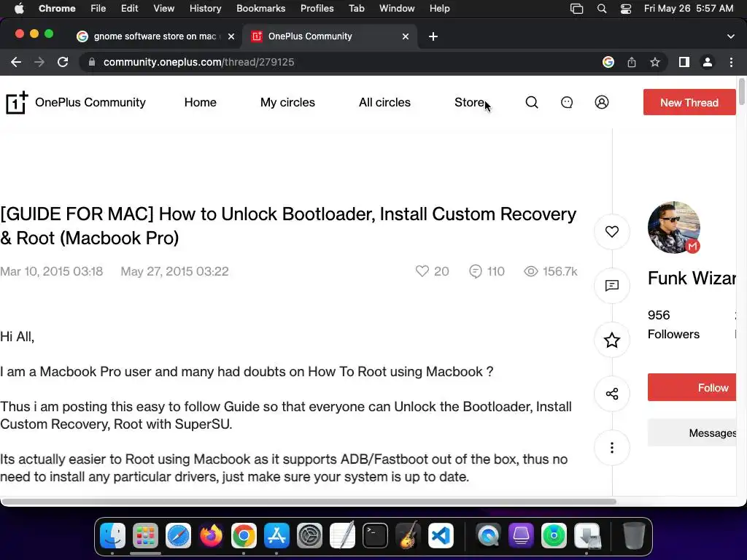The image size is (747, 560).
Task: Open Chrome three-dot menu
Action: point(731,62)
